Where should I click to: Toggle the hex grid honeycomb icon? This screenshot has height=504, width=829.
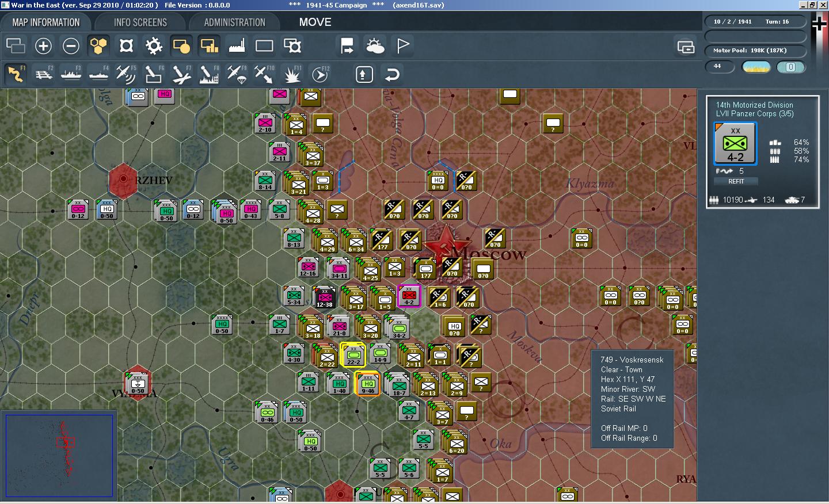(98, 45)
